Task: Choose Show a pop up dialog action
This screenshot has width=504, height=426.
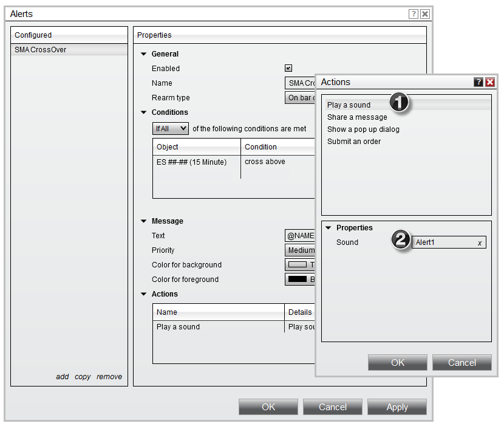Action: tap(363, 129)
